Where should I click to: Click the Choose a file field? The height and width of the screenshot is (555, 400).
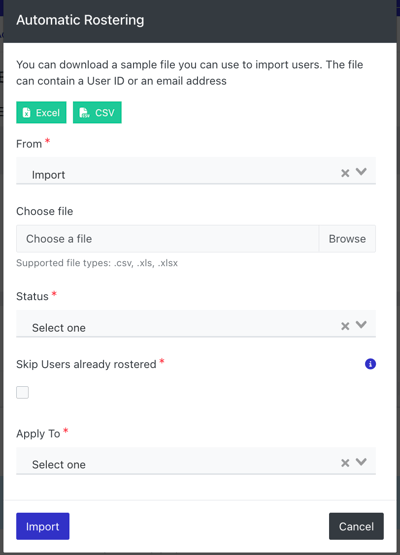click(167, 239)
